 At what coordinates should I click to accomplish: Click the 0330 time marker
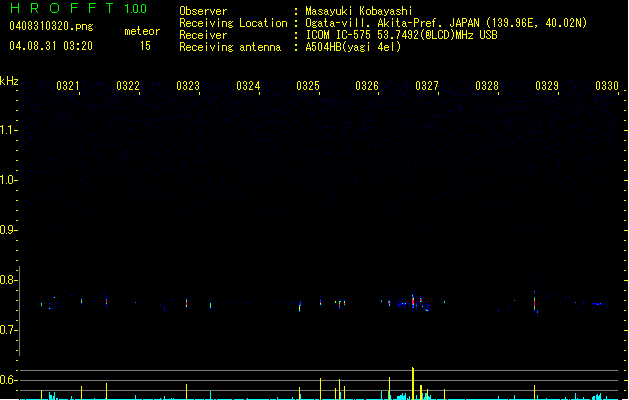(x=607, y=86)
